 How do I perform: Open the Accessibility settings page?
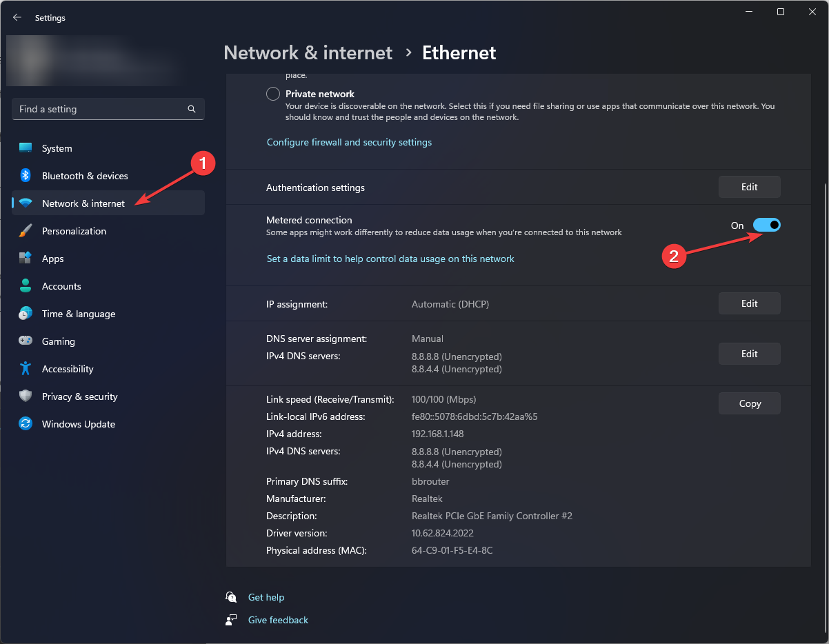pyautogui.click(x=67, y=369)
